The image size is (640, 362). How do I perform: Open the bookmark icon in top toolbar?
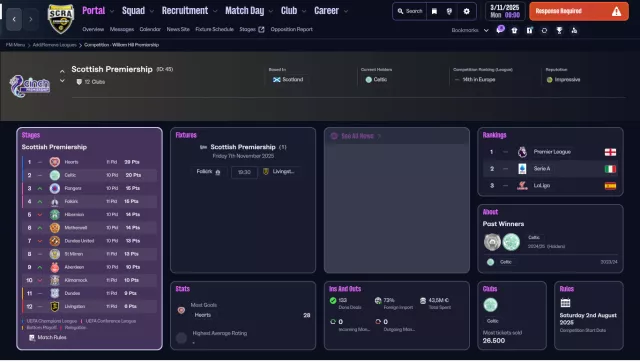tap(434, 11)
